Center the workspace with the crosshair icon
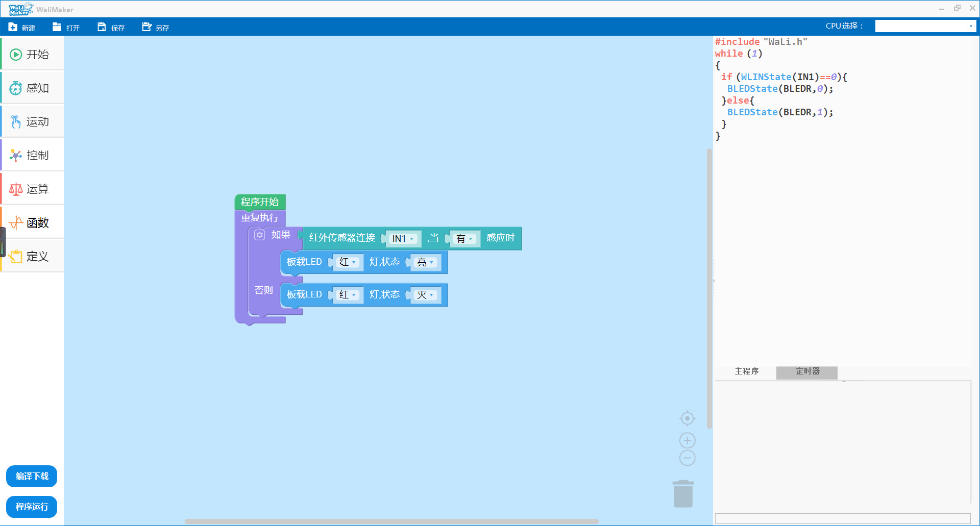The width and height of the screenshot is (980, 526). (687, 418)
